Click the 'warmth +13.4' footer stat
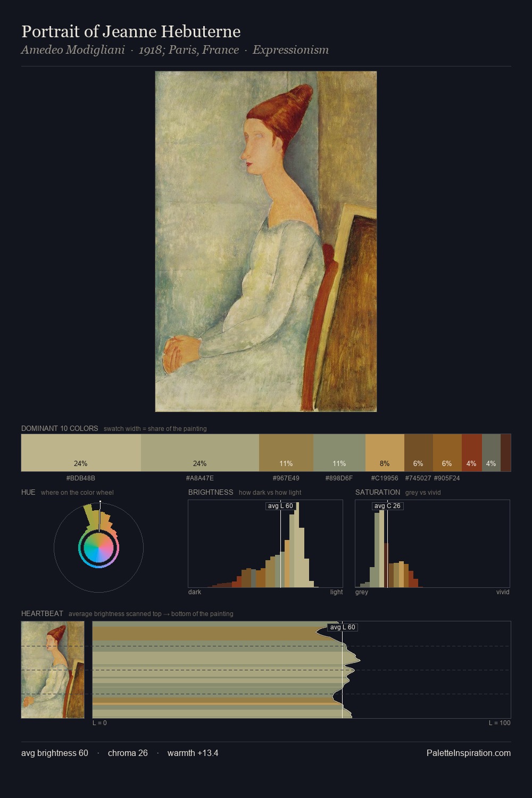Viewport: 532px width, 798px height. coord(193,753)
